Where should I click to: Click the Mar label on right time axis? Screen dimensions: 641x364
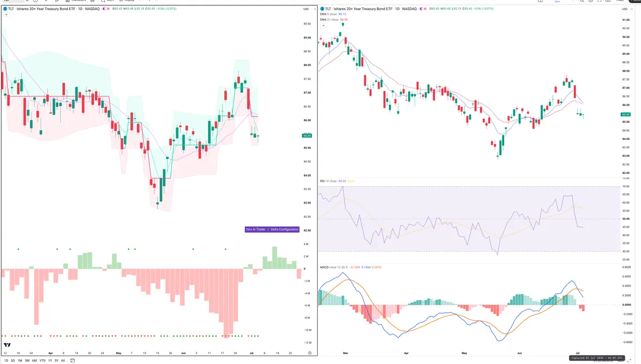[x=346, y=353]
